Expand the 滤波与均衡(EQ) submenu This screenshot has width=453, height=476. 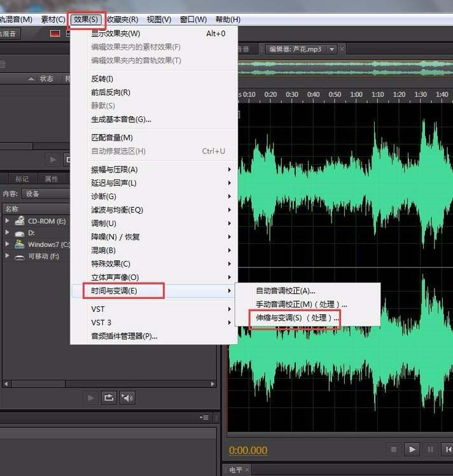coord(154,210)
